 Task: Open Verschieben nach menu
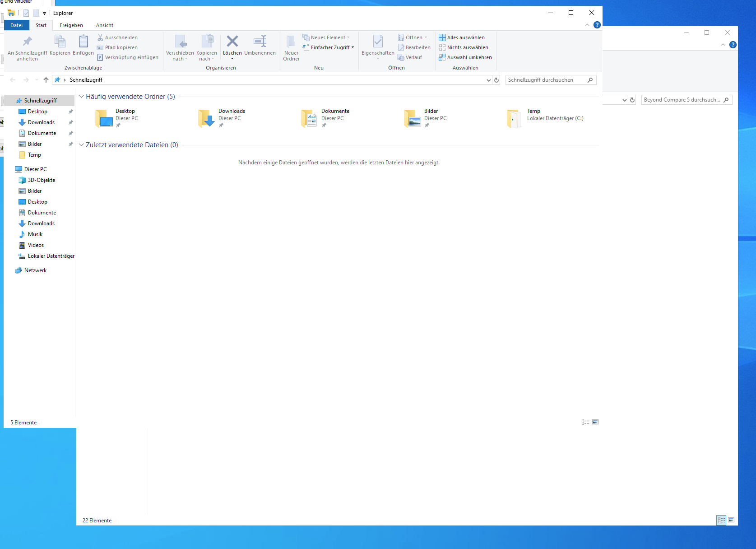180,48
